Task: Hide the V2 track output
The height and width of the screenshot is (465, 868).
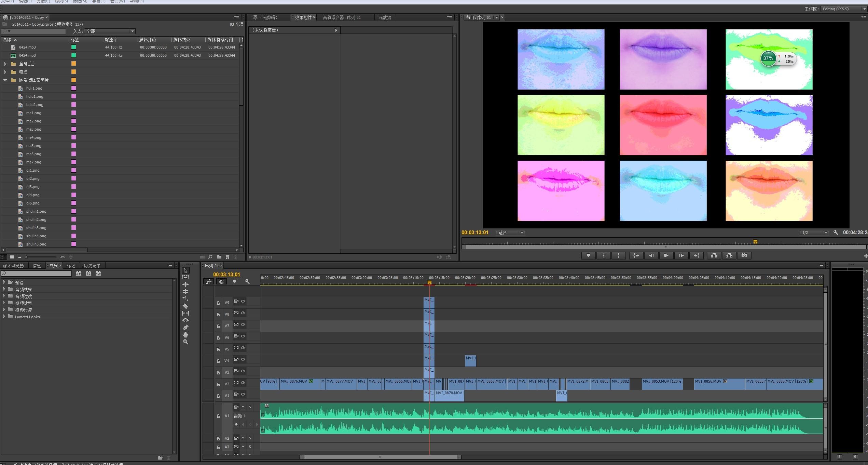Action: click(x=243, y=383)
